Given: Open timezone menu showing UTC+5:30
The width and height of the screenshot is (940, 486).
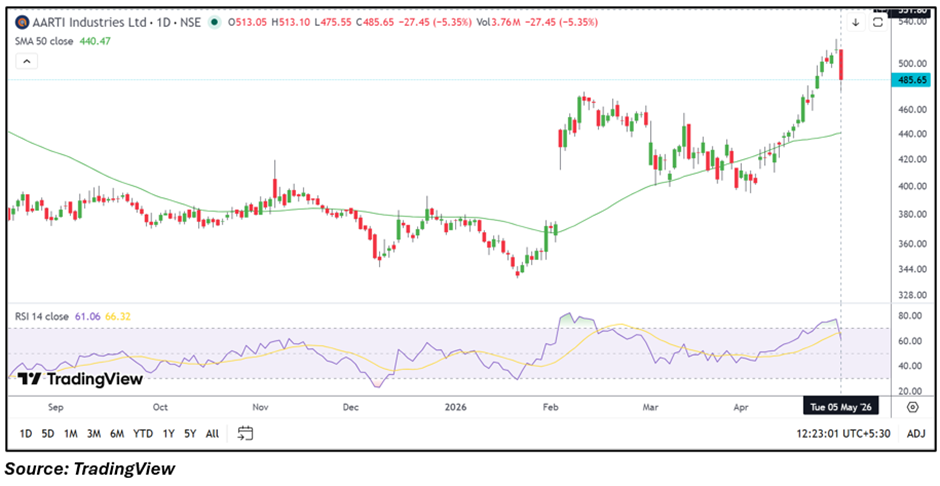Looking at the screenshot, I should coord(848,433).
